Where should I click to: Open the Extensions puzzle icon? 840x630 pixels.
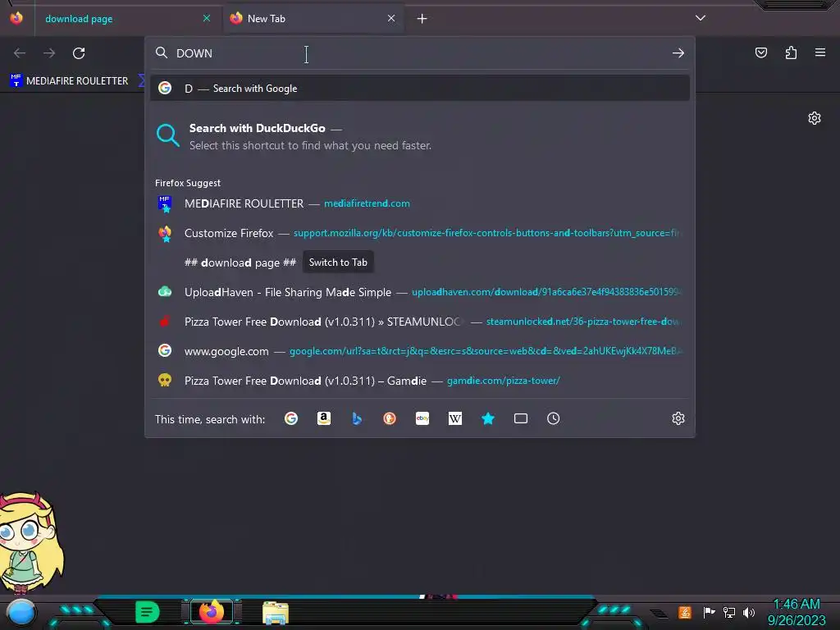coord(791,52)
